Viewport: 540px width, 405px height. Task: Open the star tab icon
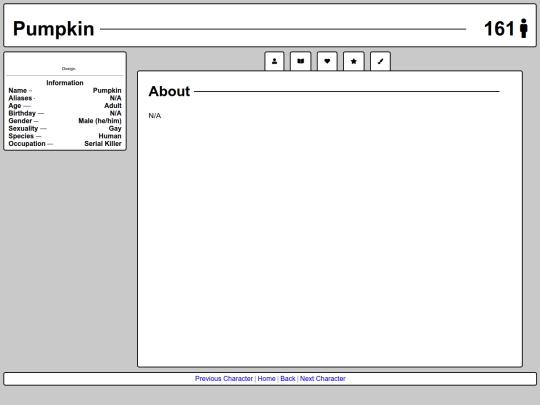click(354, 61)
